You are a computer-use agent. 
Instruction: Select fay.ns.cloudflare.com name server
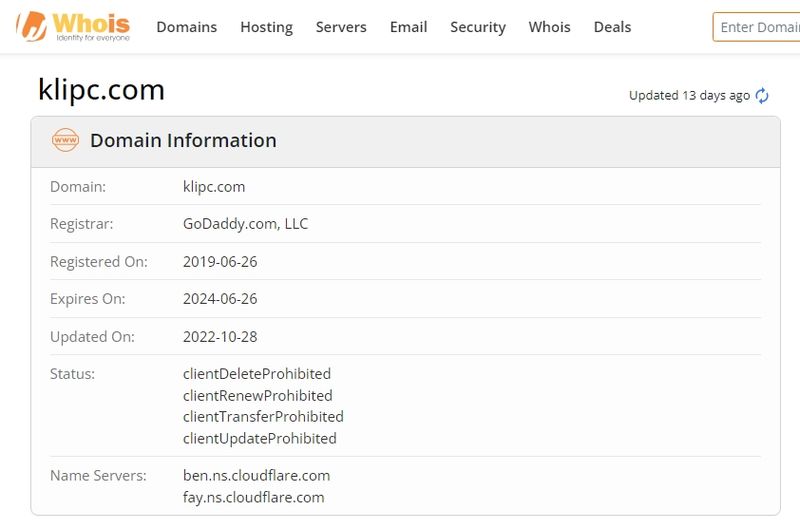[254, 497]
